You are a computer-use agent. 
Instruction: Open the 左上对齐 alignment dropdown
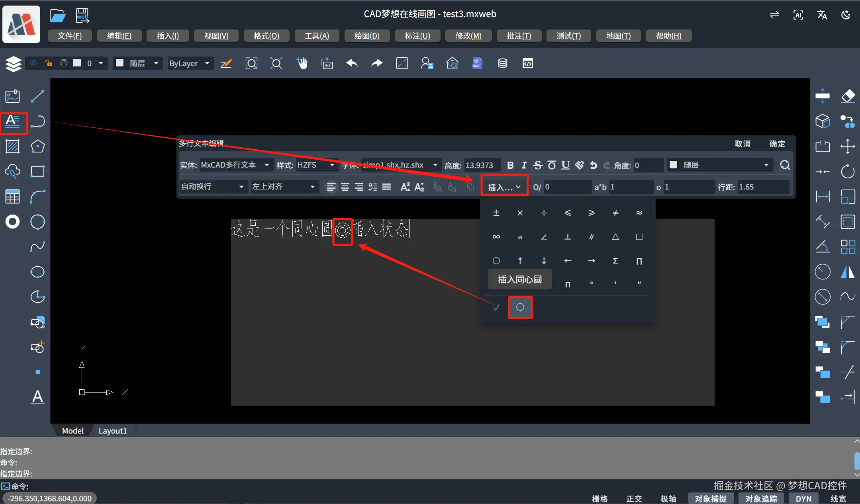(284, 187)
